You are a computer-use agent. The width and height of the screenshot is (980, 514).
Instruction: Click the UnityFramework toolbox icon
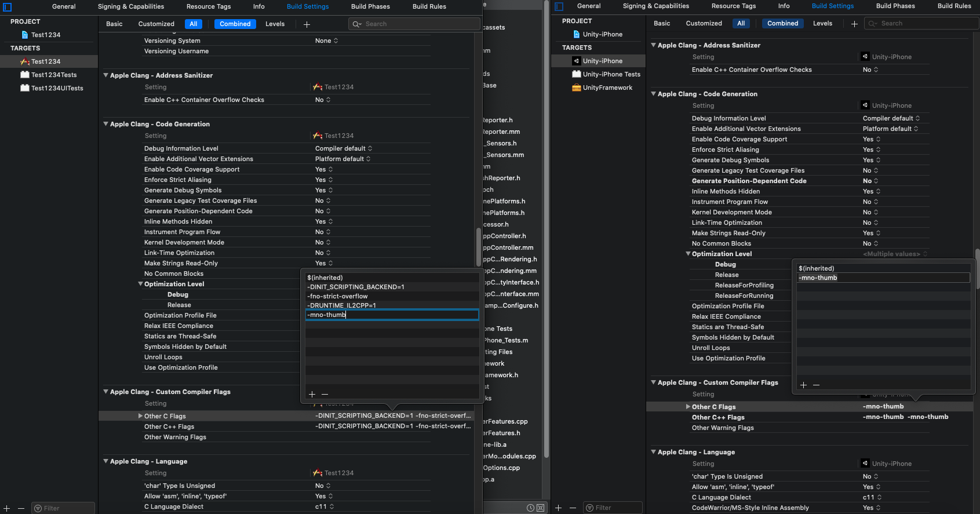tap(577, 88)
